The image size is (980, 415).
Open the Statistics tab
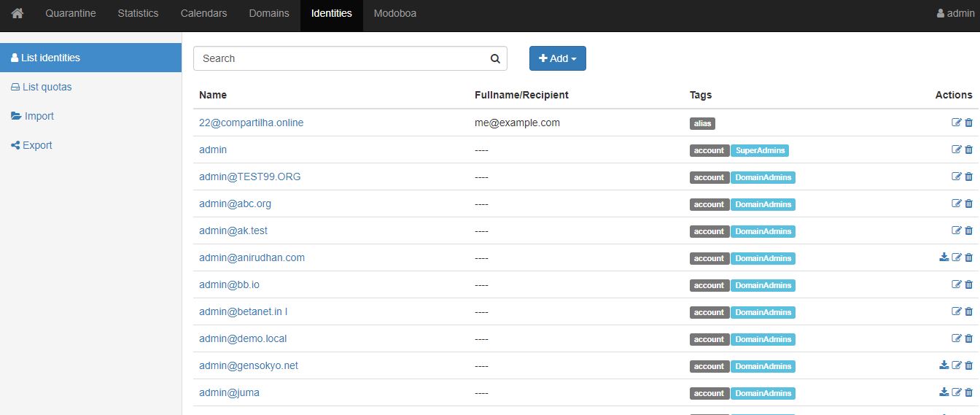tap(138, 14)
